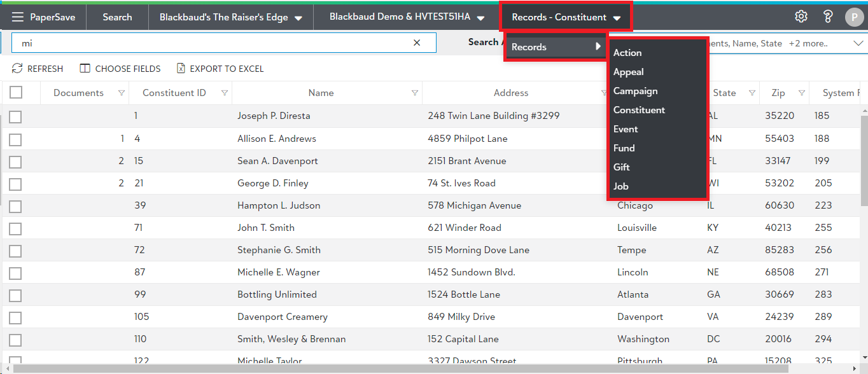Select all rows with header checkbox
This screenshot has height=374, width=868.
pos(16,93)
